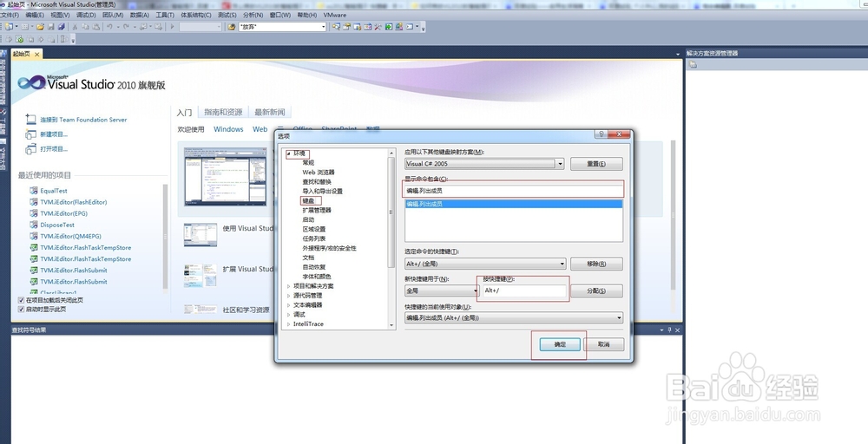Viewport: 868px width, 444px height.
Task: Open the 工具(T) menu
Action: pos(165,15)
